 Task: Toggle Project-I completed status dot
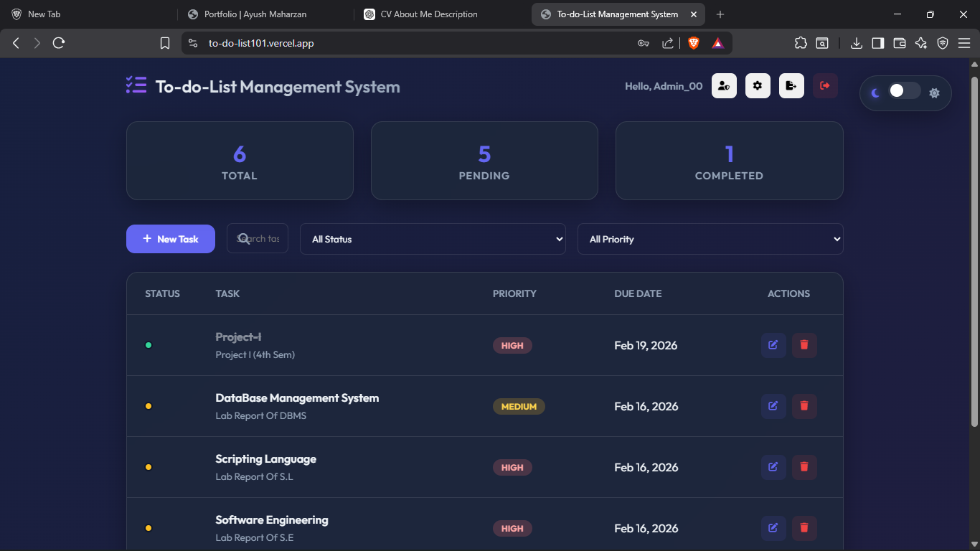pos(149,345)
